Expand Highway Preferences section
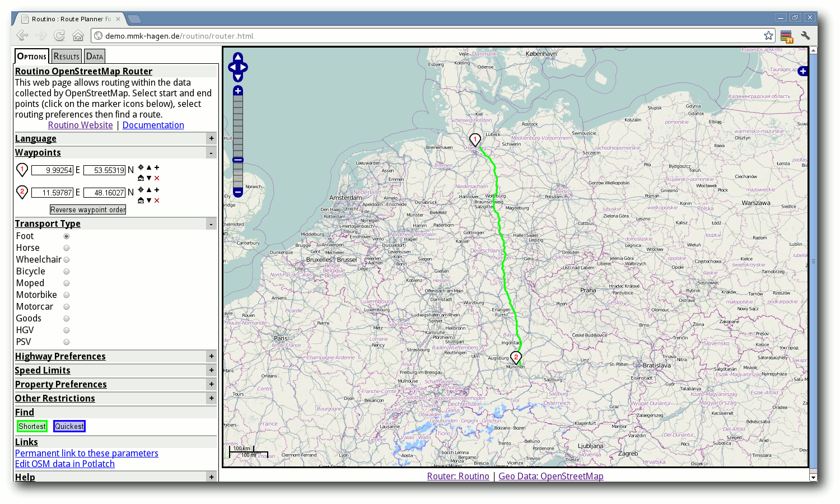The width and height of the screenshot is (840, 504). (x=211, y=356)
